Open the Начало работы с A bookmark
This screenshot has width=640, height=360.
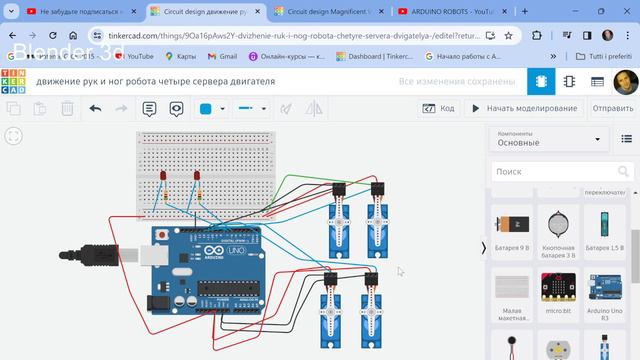463,56
